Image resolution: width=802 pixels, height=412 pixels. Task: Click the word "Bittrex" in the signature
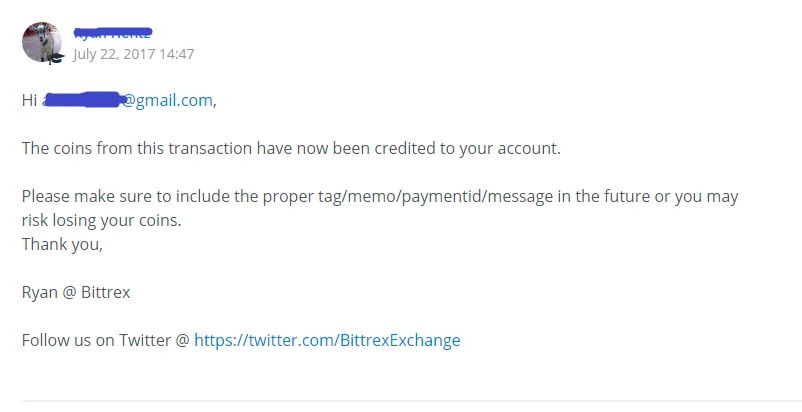106,292
